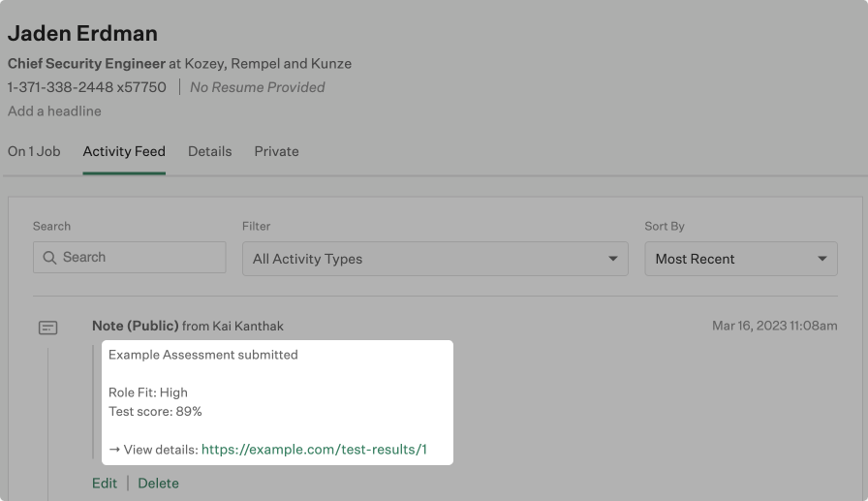Edit the public note
This screenshot has width=868, height=501.
[x=105, y=483]
